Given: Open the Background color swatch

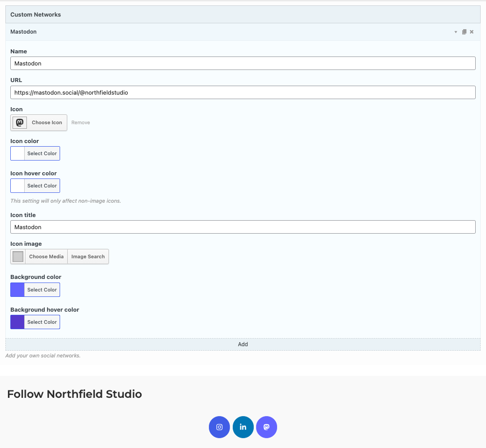Looking at the screenshot, I should [17, 290].
